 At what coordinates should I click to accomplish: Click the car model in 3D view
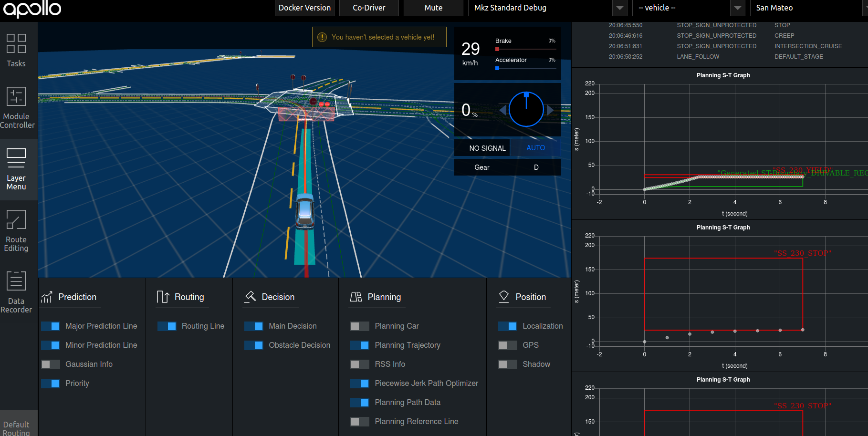pos(304,210)
